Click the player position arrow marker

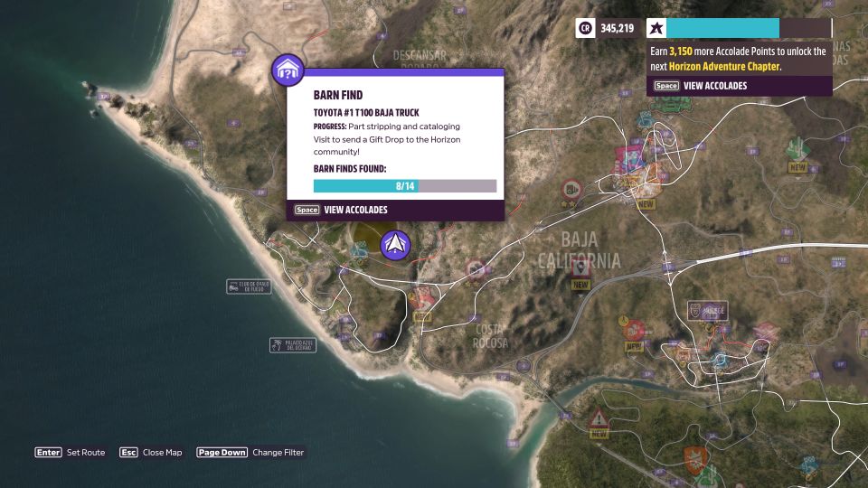pyautogui.click(x=395, y=245)
